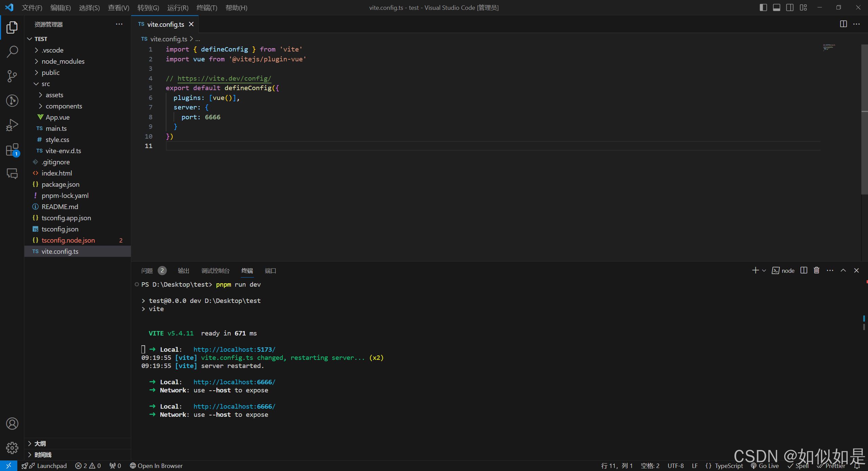Toggle the bottom panel layout button
Viewport: 868px width, 471px height.
(776, 7)
